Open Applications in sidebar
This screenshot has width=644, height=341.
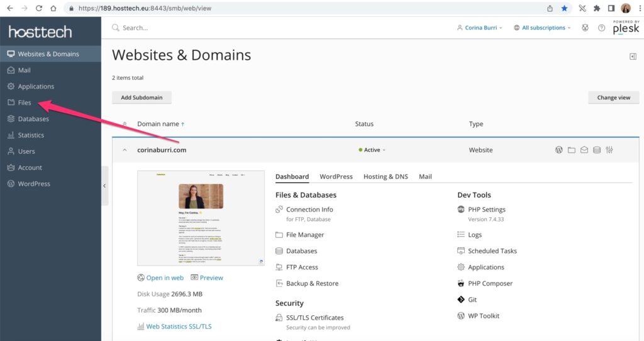pos(50,86)
